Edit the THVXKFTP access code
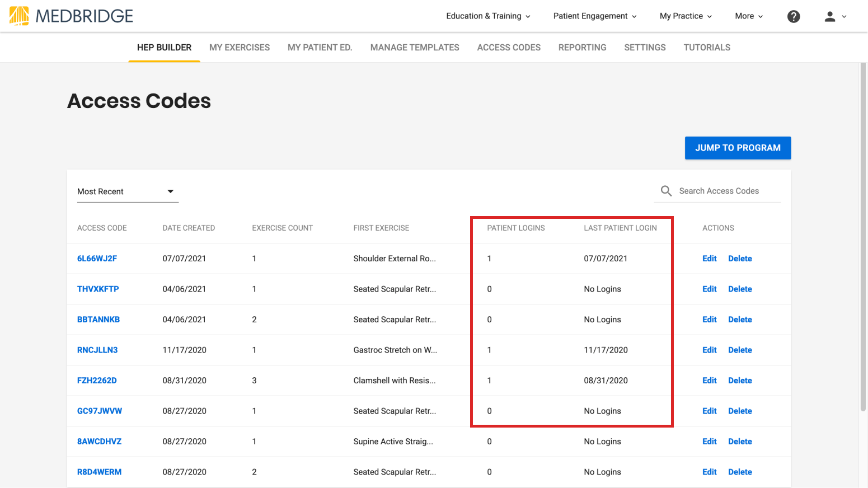This screenshot has height=488, width=868. (x=710, y=289)
